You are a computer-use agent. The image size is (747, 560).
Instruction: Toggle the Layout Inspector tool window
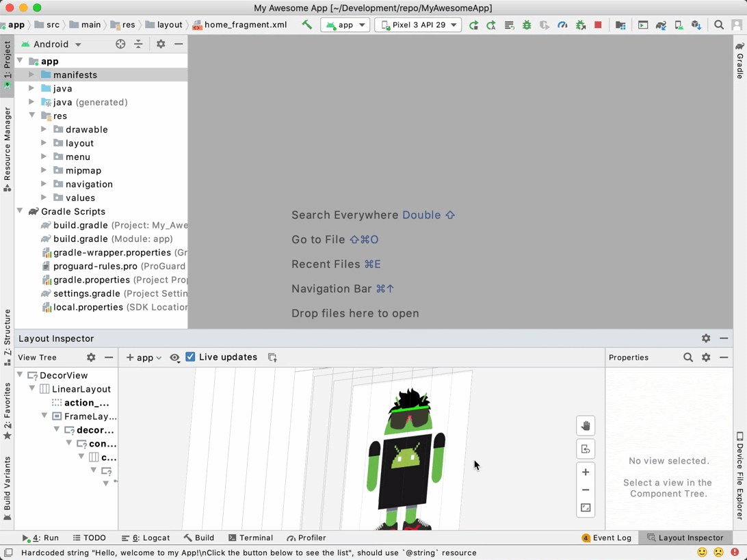click(685, 537)
